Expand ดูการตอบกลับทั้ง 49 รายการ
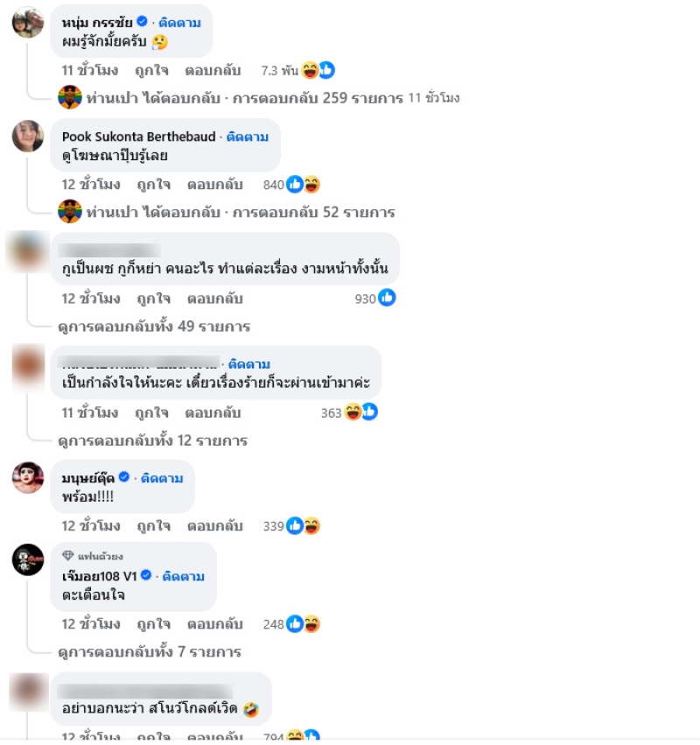 coord(154,327)
